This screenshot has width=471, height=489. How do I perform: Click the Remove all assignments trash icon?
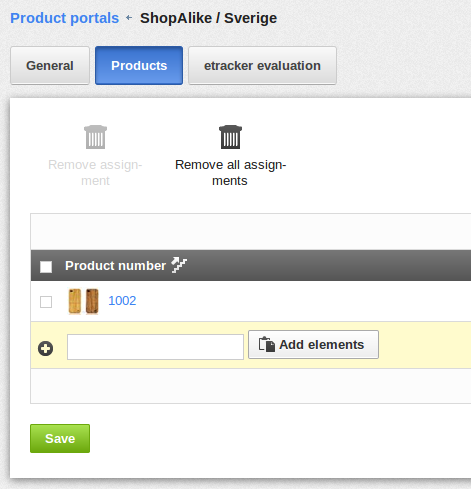(x=230, y=137)
